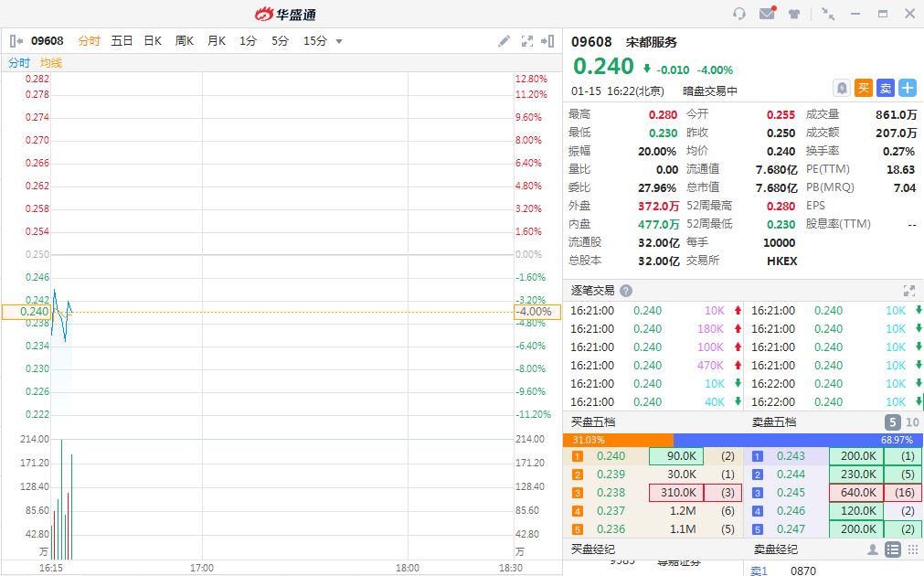The width and height of the screenshot is (924, 576).
Task: Select the 五日 chart tab
Action: click(x=122, y=41)
